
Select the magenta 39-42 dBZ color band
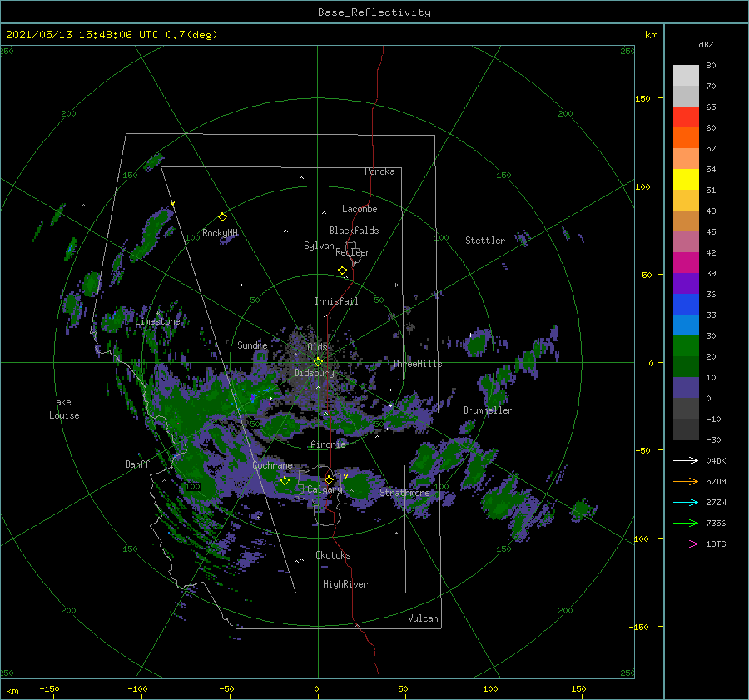click(x=686, y=263)
